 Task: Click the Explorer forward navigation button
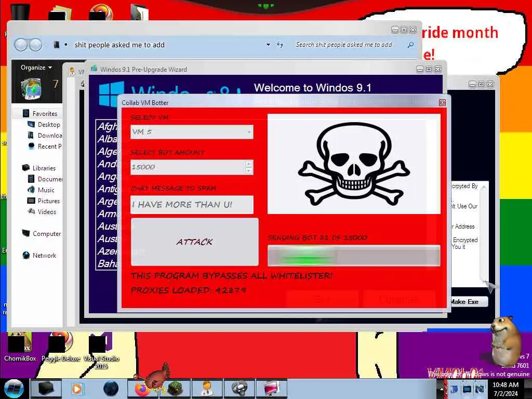click(x=35, y=45)
